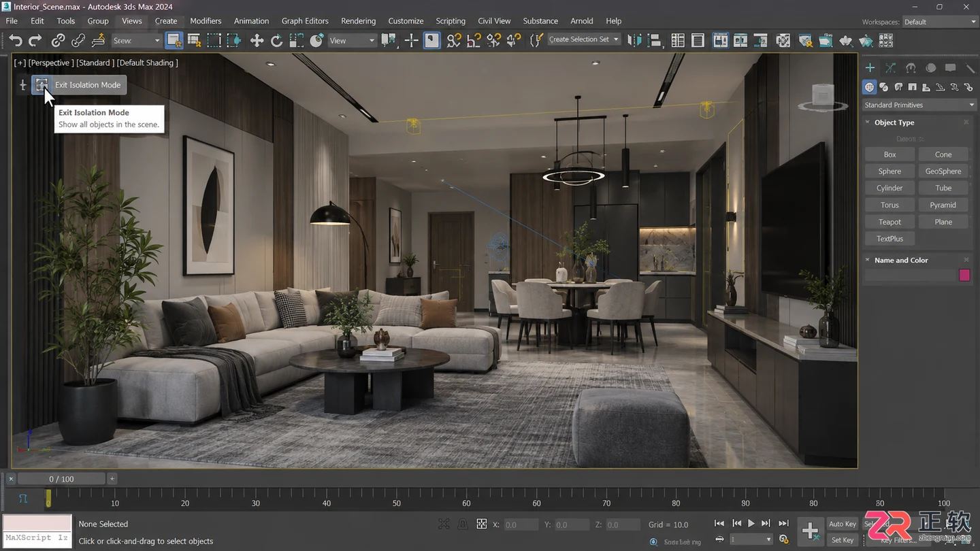The image size is (980, 551).
Task: Click the Box primitive button
Action: pyautogui.click(x=889, y=154)
